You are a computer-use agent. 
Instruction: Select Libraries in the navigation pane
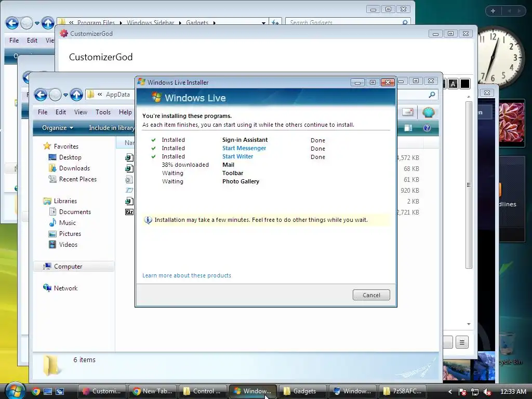(x=65, y=201)
